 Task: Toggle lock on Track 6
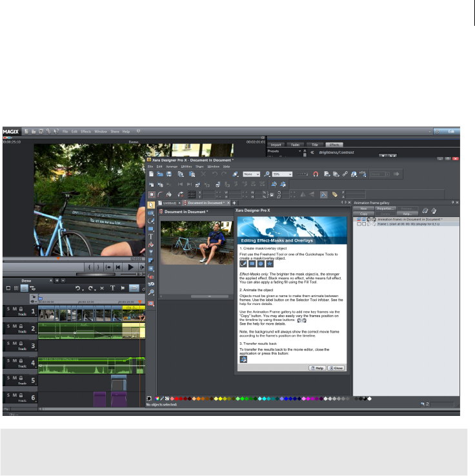pos(21,395)
